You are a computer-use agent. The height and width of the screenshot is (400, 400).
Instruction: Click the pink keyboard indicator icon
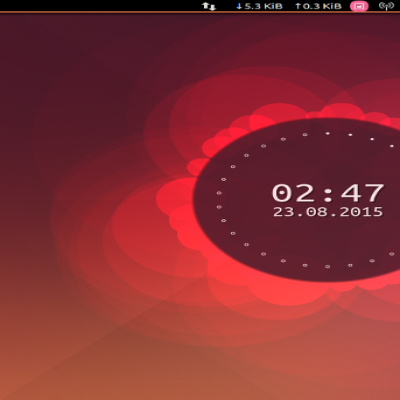click(359, 6)
